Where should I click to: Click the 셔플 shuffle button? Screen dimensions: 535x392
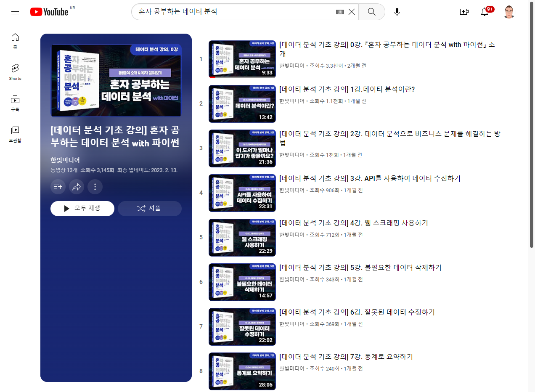[150, 208]
